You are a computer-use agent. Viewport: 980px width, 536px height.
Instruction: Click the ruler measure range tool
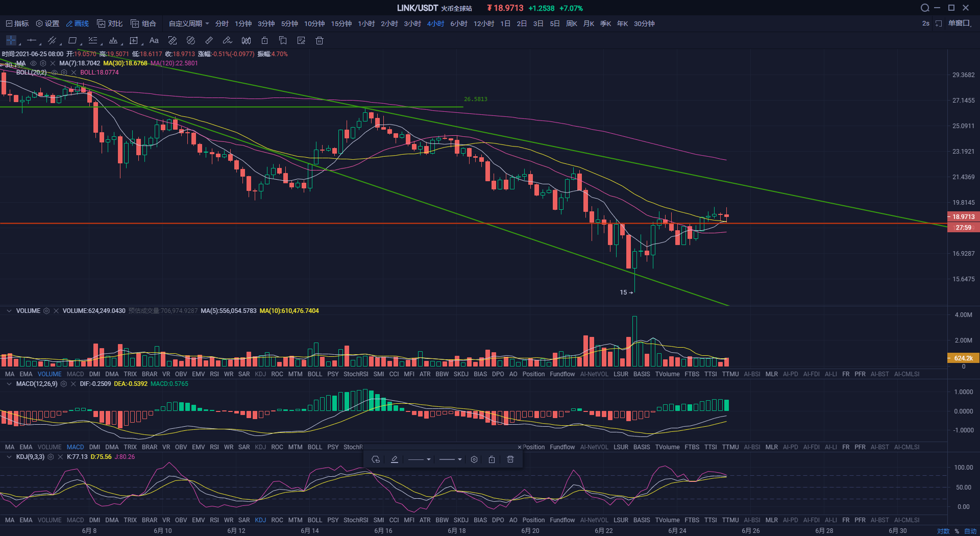click(173, 40)
